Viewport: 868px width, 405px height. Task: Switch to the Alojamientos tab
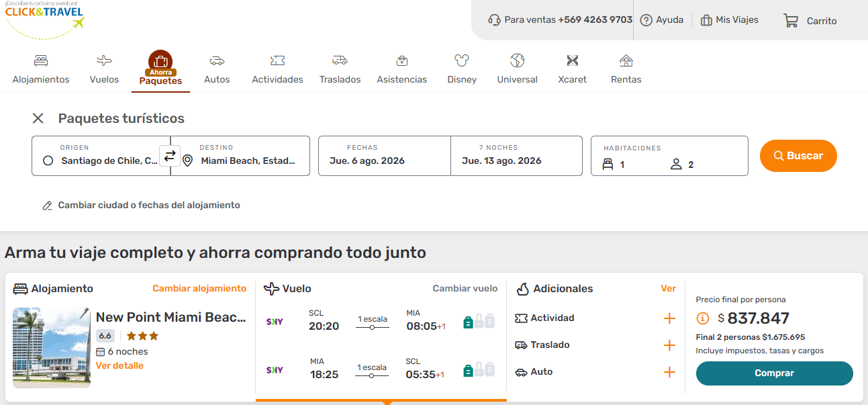41,69
